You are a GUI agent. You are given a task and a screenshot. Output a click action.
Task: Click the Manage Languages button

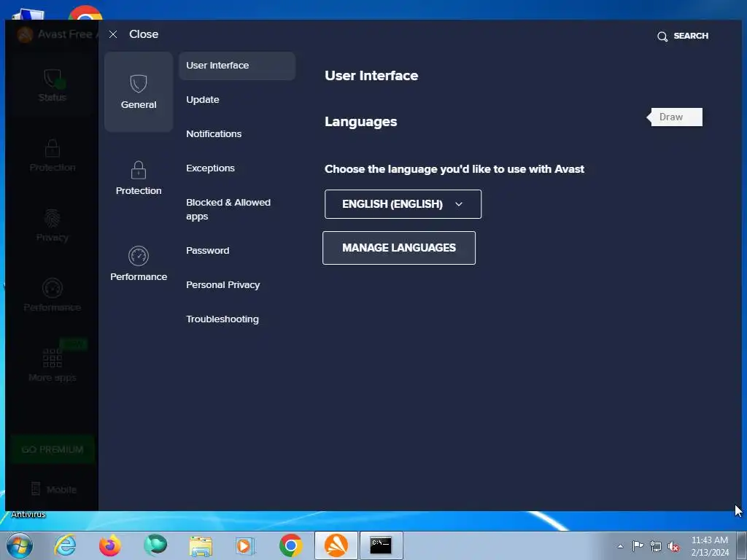click(x=399, y=248)
